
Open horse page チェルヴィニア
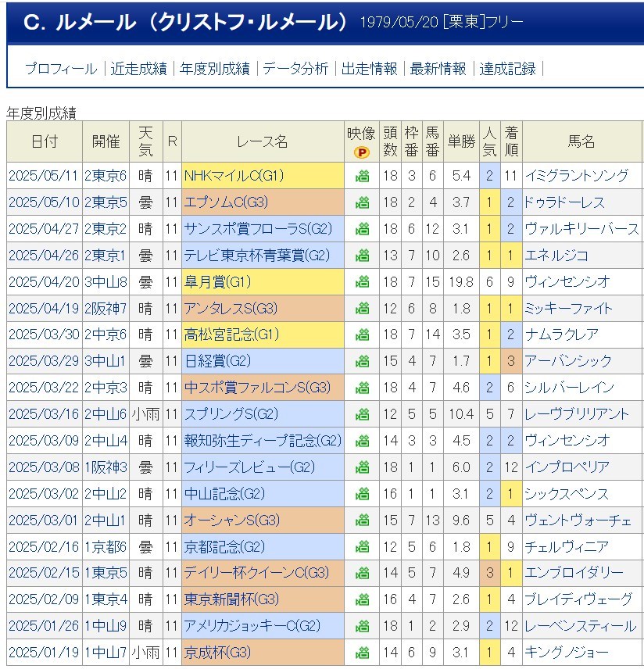click(x=567, y=547)
